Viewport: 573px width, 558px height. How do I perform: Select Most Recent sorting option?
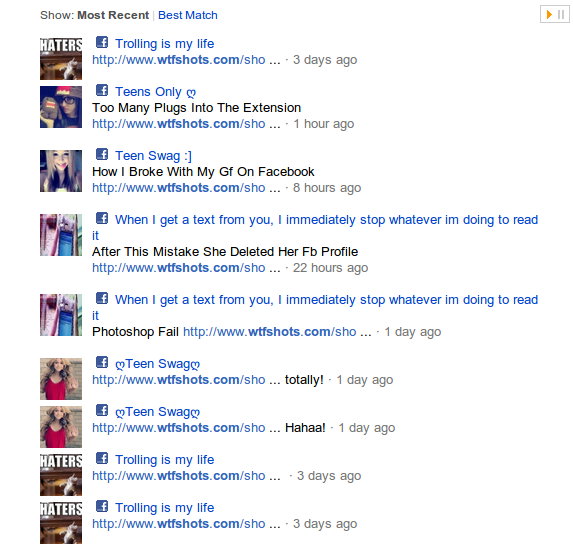pyautogui.click(x=113, y=15)
